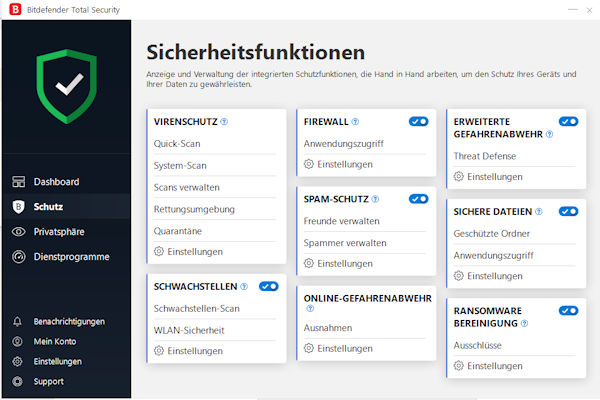Click gear icon in Spam-Schutz card

click(309, 263)
